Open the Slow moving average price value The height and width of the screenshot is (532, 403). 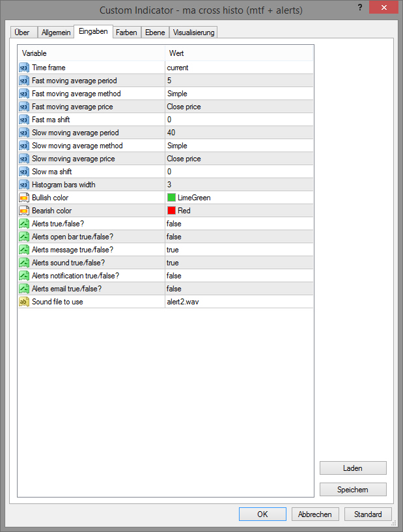(x=238, y=159)
